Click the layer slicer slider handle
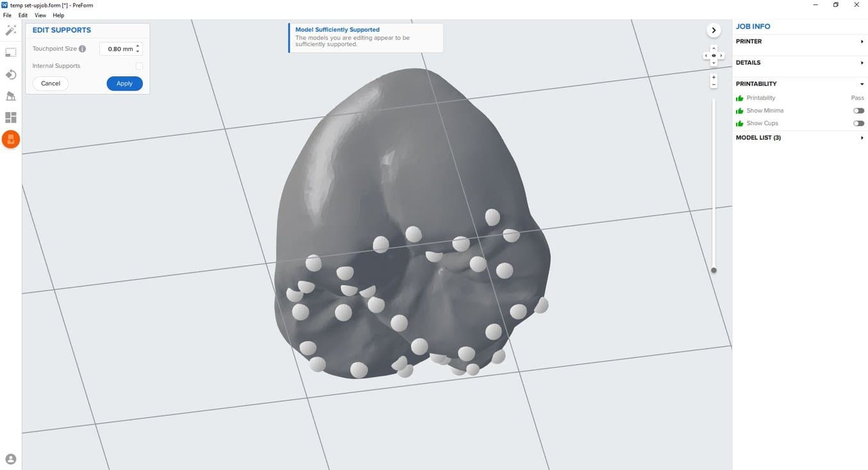Viewport: 868px width, 470px height. pyautogui.click(x=714, y=271)
